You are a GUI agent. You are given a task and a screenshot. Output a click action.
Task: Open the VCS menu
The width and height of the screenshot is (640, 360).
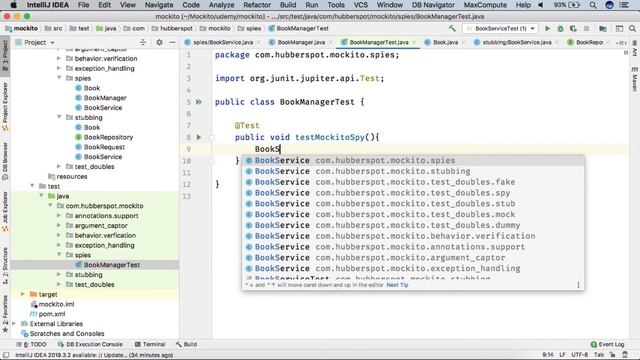[360, 5]
